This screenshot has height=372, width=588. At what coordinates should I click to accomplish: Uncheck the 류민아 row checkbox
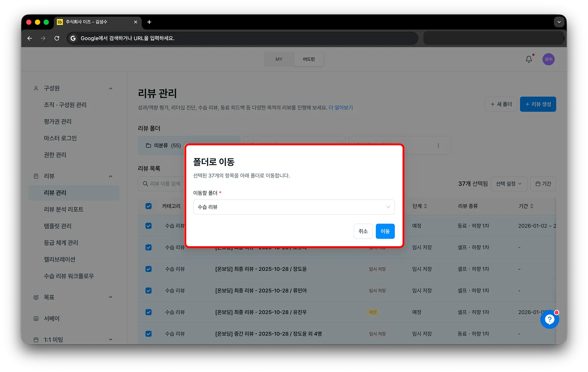point(149,291)
